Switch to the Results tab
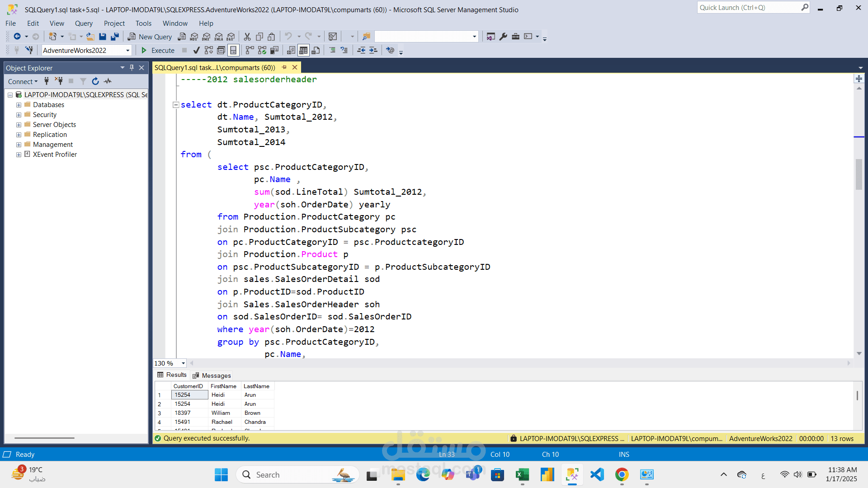 pos(172,375)
